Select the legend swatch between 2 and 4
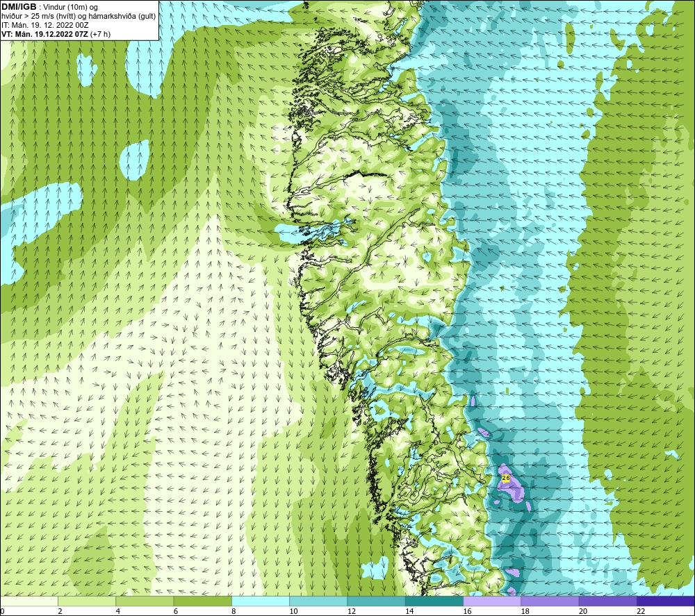 [87, 601]
